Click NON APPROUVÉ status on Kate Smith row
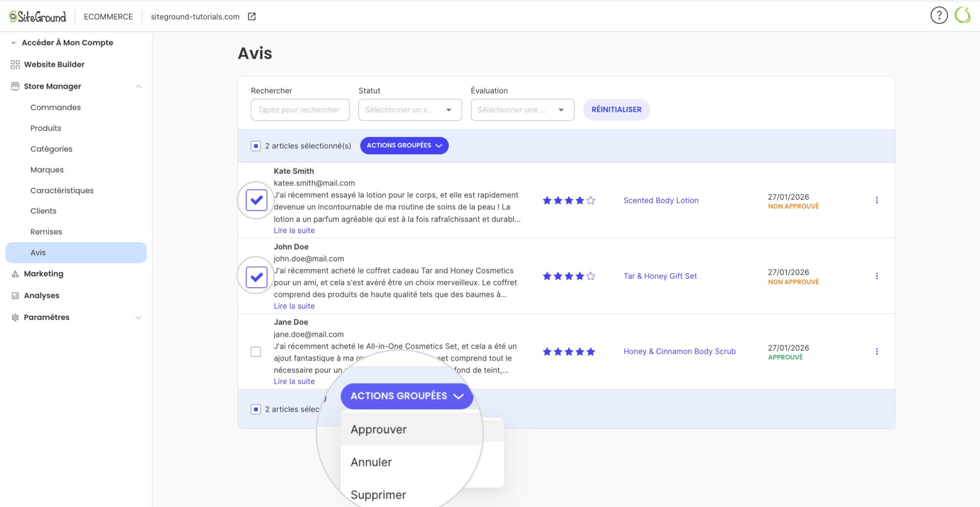 click(794, 207)
